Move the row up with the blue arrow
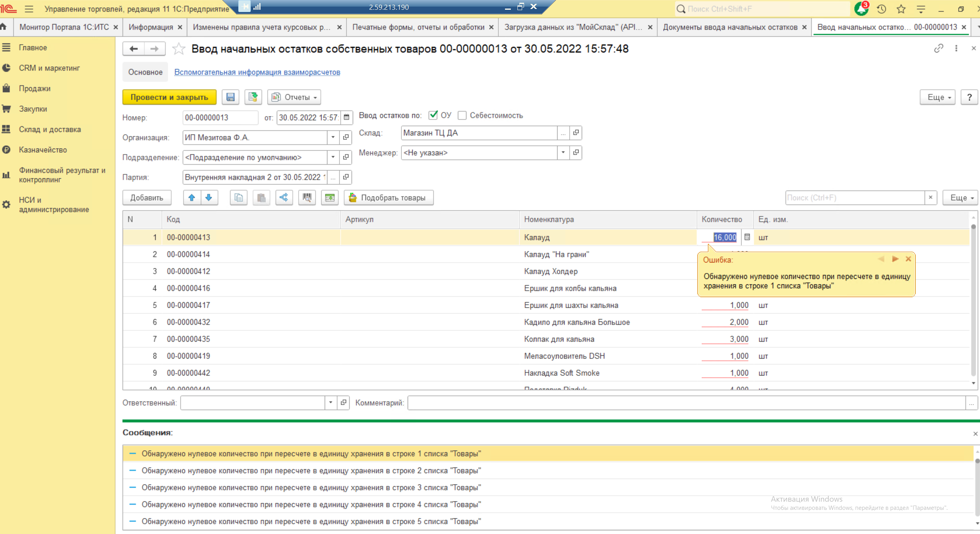The image size is (980, 534). coord(192,197)
